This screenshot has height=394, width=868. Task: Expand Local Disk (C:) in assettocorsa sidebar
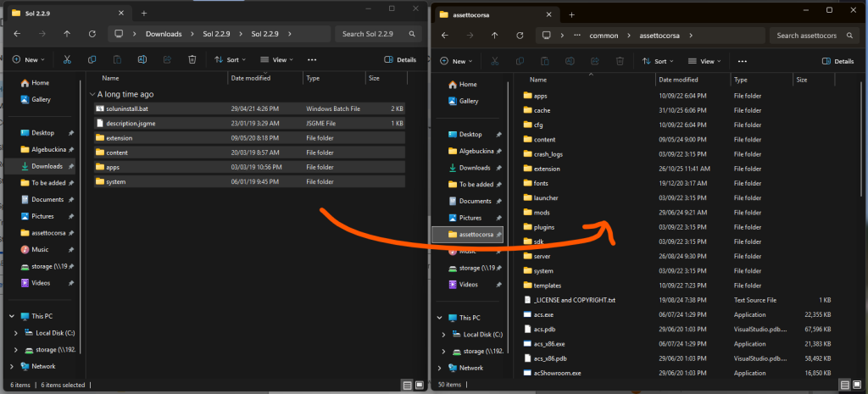(443, 335)
